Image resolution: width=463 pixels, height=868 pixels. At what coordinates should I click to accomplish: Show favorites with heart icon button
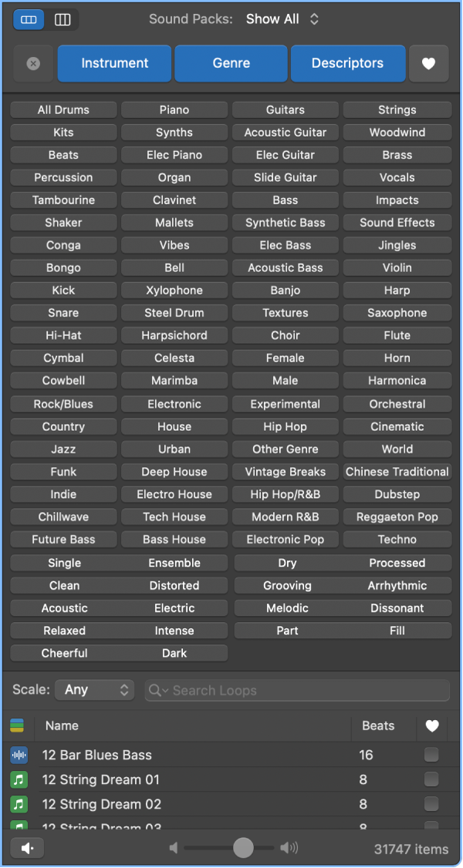[x=428, y=64]
